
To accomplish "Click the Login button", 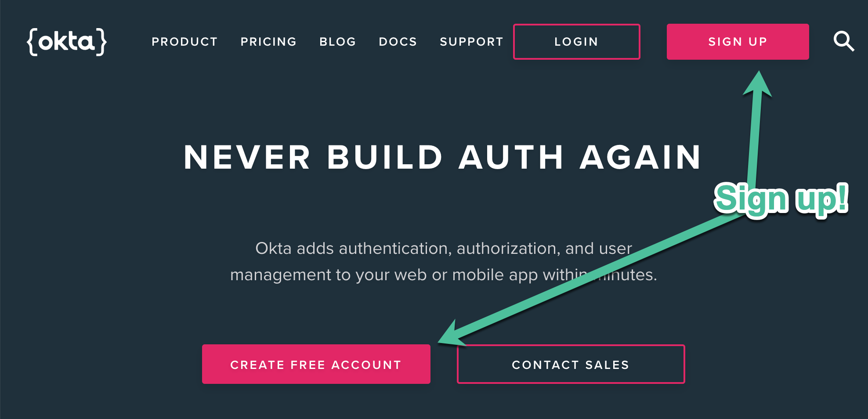I will [576, 42].
